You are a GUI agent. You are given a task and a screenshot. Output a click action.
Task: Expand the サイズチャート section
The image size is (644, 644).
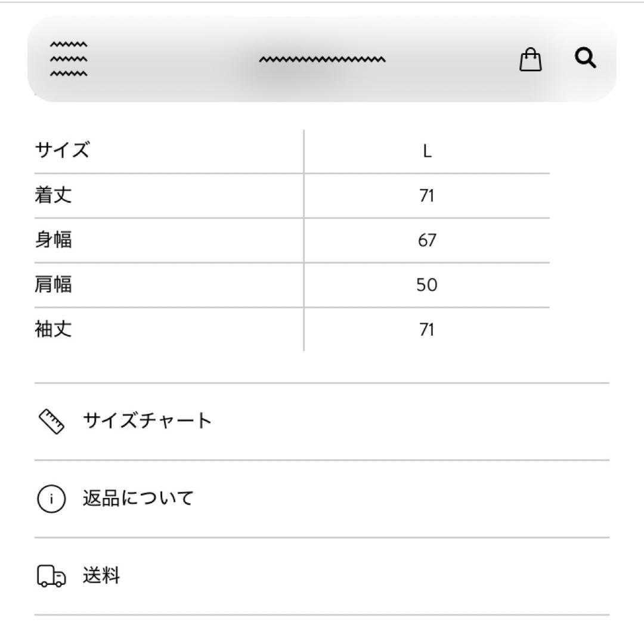[x=147, y=422]
